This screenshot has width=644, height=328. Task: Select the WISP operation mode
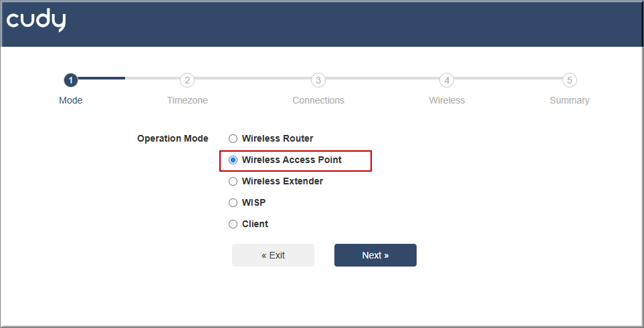233,203
